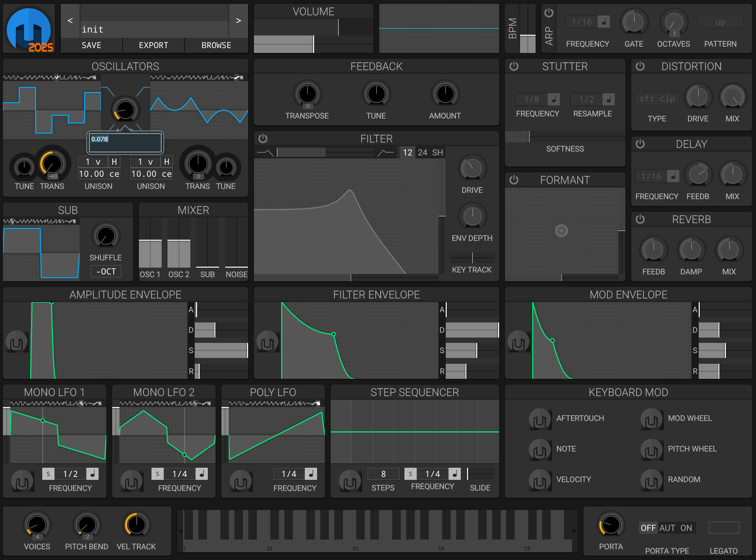Open the Arp pattern selector
The height and width of the screenshot is (560, 756).
[720, 22]
